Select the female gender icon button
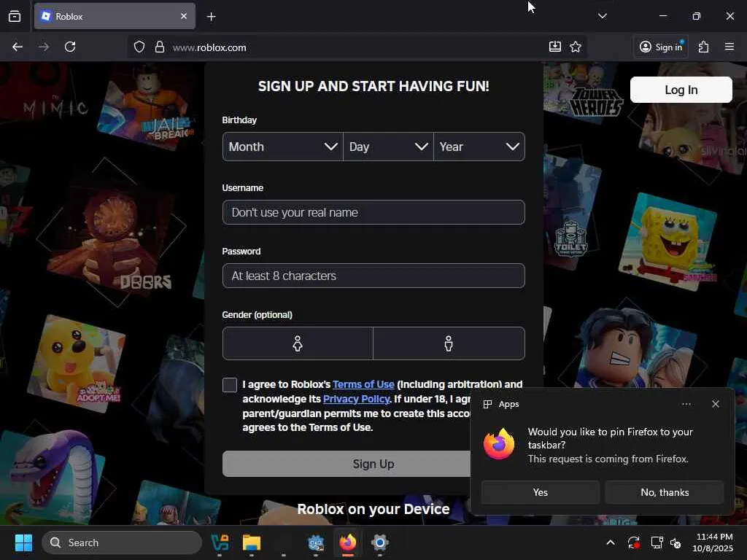 (298, 343)
